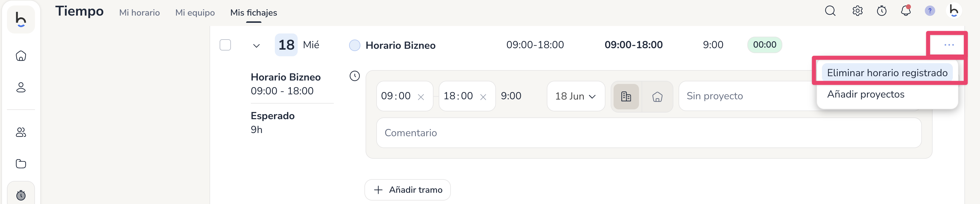Select remote home workplace toggle
Image resolution: width=980 pixels, height=204 pixels.
coord(657,96)
